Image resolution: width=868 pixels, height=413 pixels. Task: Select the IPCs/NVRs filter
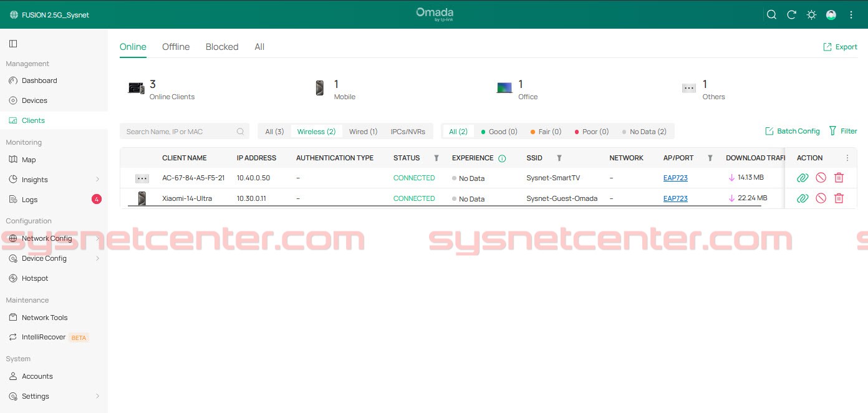[408, 132]
